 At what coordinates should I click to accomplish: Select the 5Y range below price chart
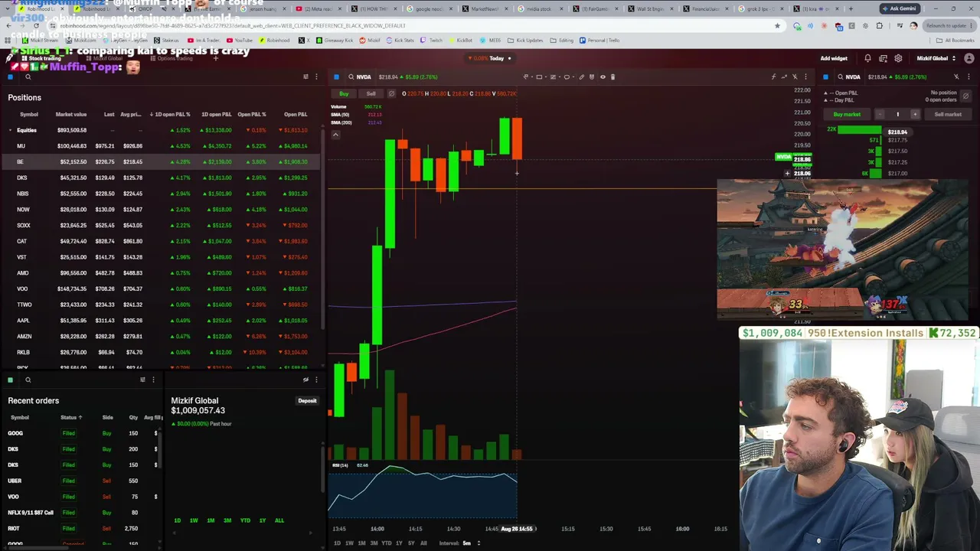pos(411,543)
